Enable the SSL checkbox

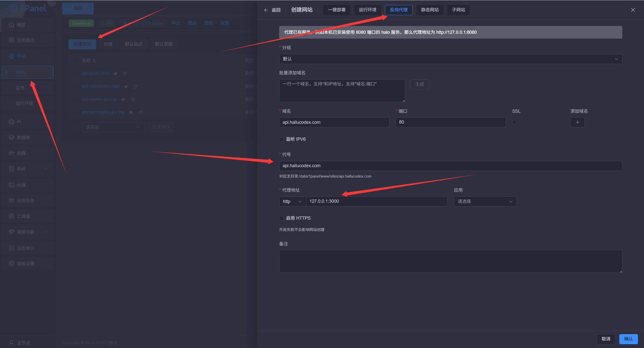(514, 122)
